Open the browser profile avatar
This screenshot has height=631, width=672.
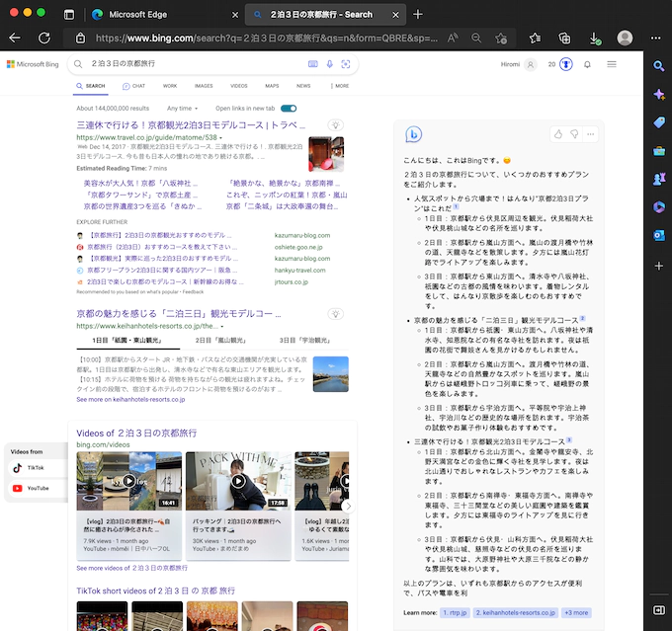pos(625,39)
